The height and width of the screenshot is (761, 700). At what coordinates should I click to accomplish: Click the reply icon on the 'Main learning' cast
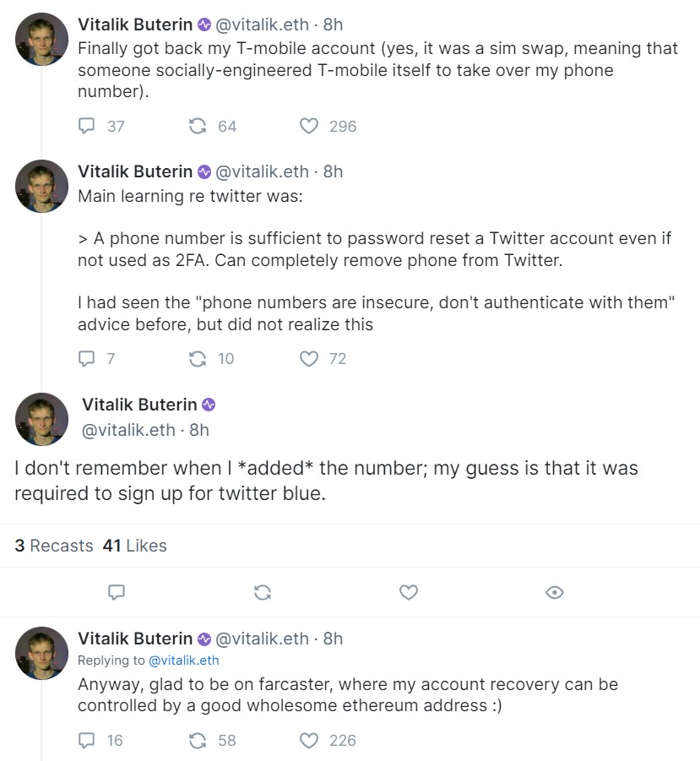click(x=88, y=358)
